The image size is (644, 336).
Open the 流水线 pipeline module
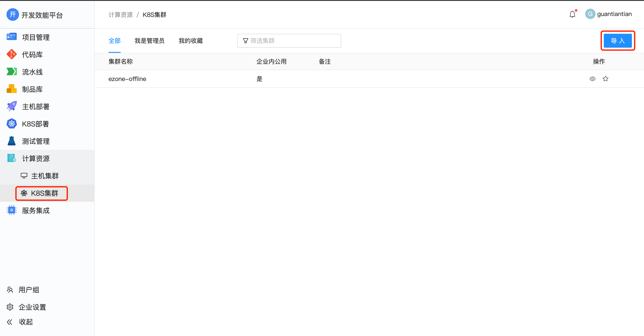coord(32,72)
